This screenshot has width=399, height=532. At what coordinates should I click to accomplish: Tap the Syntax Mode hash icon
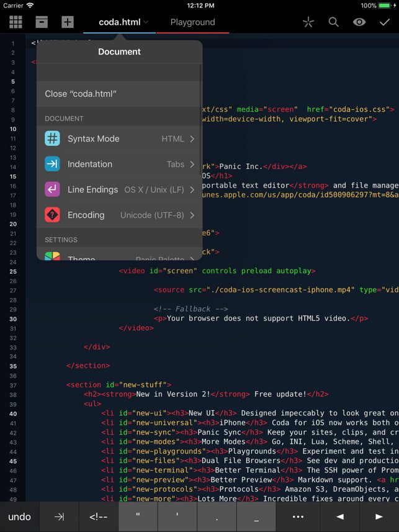click(52, 138)
